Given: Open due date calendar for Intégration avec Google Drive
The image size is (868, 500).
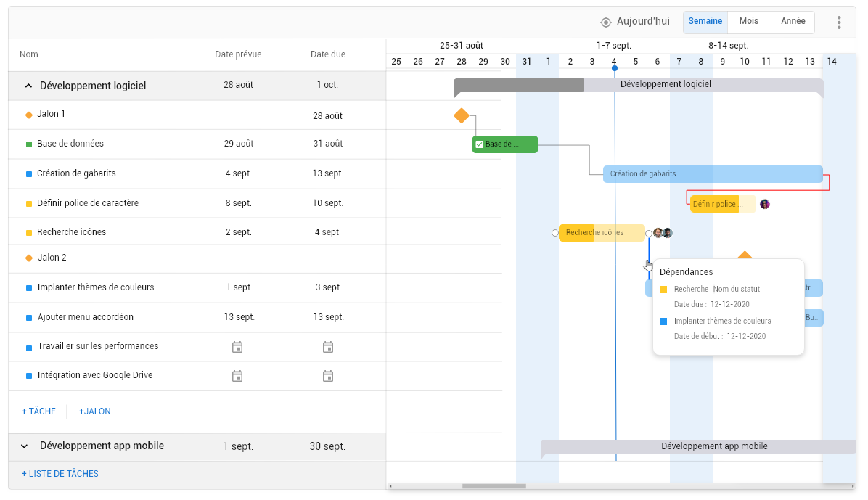Looking at the screenshot, I should pyautogui.click(x=328, y=376).
